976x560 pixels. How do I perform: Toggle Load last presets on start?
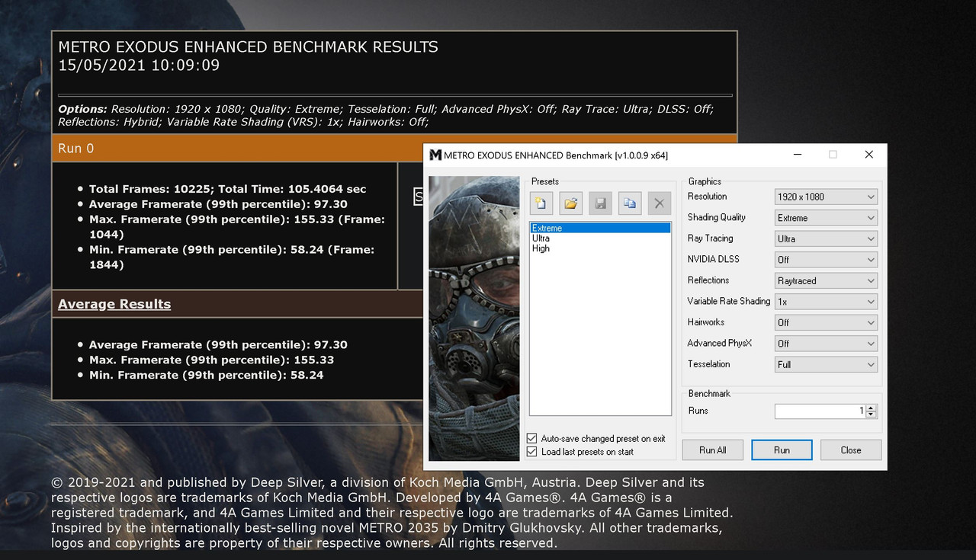point(532,452)
